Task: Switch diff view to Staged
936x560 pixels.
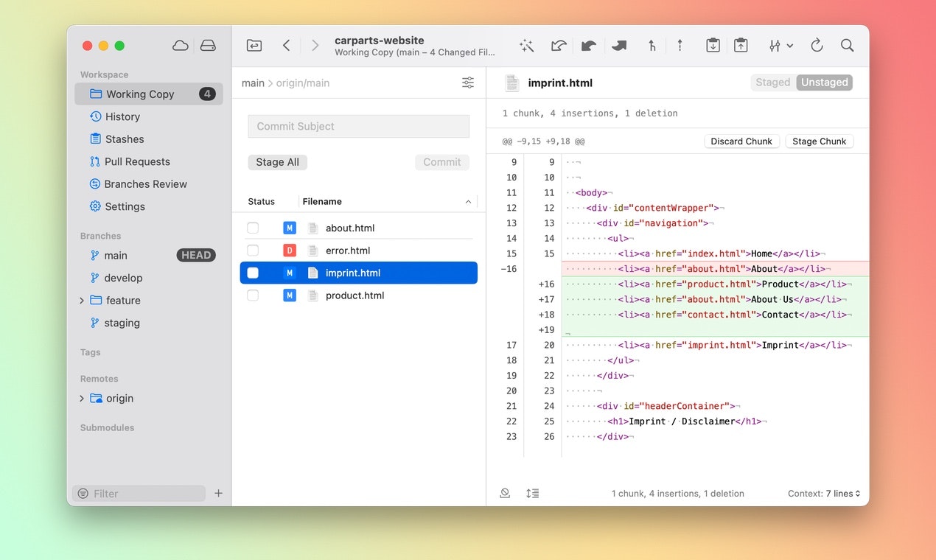Action: coord(773,83)
